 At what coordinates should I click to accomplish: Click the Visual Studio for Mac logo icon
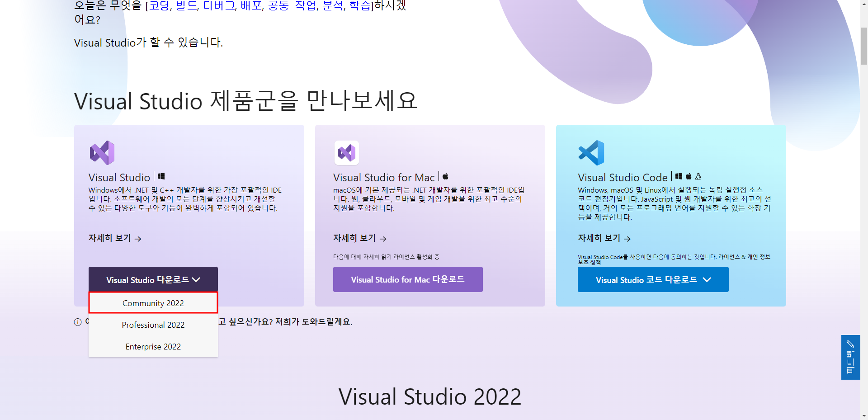pos(347,153)
